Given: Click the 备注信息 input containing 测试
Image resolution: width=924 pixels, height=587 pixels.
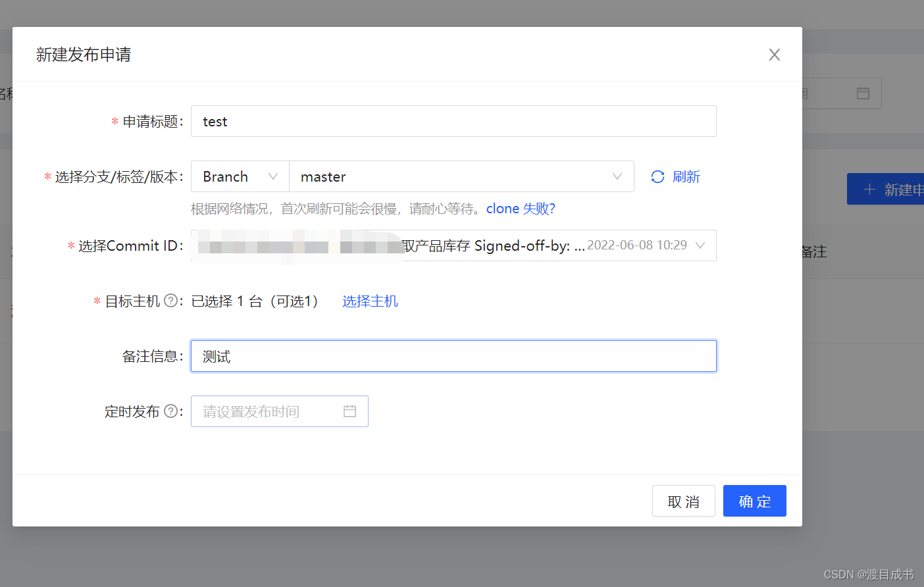Looking at the screenshot, I should click(x=453, y=356).
